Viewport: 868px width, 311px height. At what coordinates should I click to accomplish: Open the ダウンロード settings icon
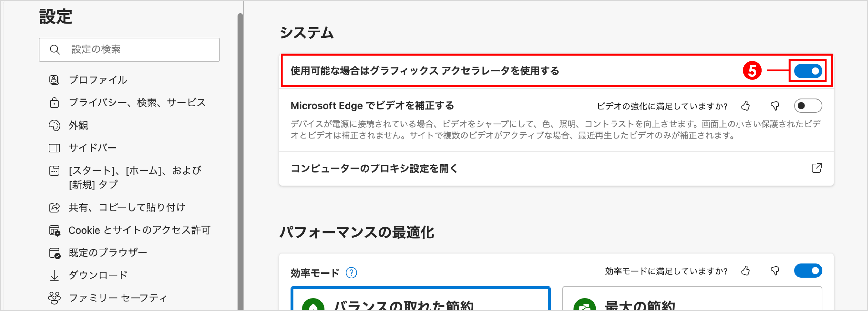coord(54,275)
